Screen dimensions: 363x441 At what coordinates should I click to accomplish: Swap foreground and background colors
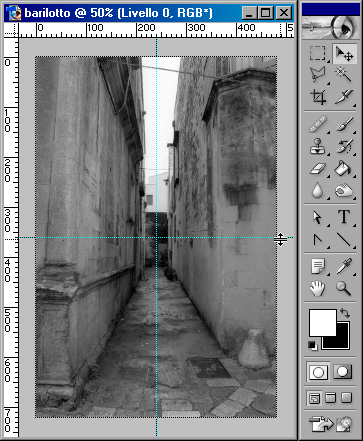[345, 313]
